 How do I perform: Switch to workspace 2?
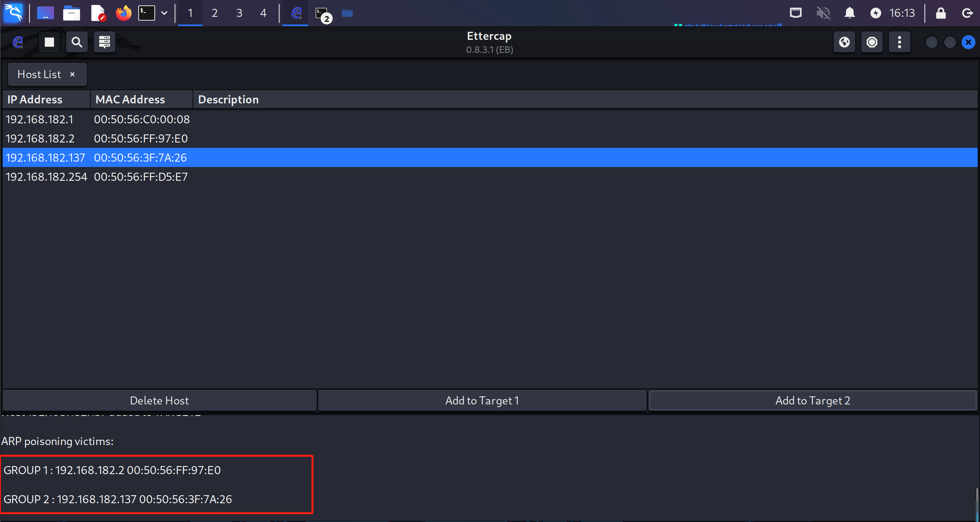point(214,13)
